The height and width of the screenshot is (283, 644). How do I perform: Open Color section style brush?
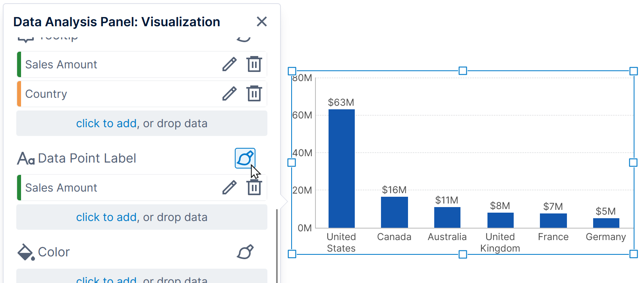[245, 252]
